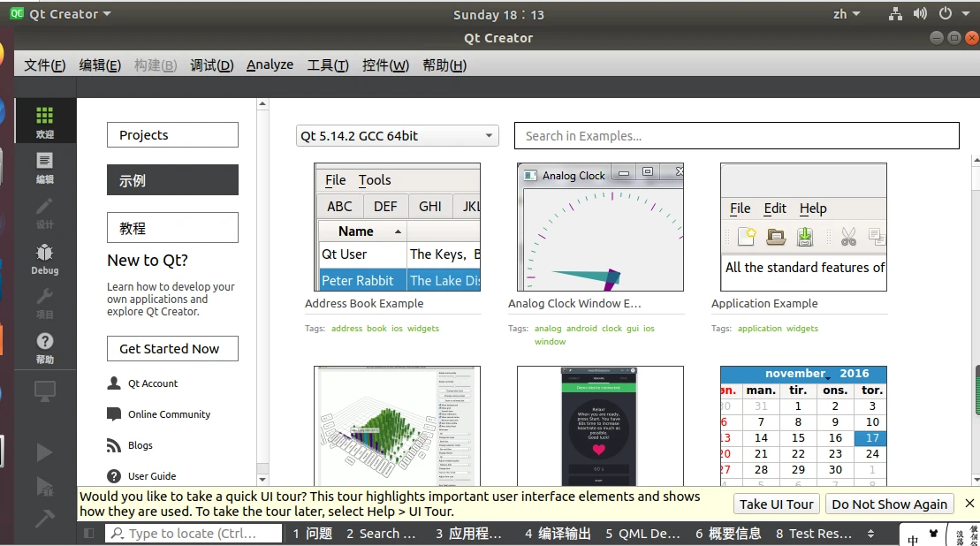Click the volume speaker icon
This screenshot has width=980, height=546.
pos(920,14)
